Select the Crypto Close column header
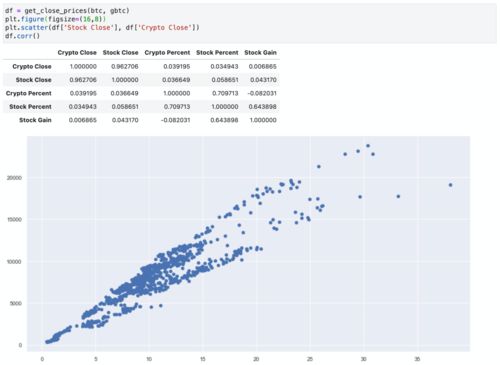This screenshot has height=365, width=500. (77, 53)
